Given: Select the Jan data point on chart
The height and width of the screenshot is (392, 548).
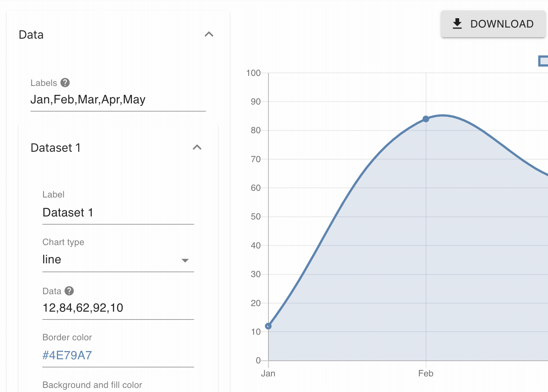Looking at the screenshot, I should click(268, 326).
